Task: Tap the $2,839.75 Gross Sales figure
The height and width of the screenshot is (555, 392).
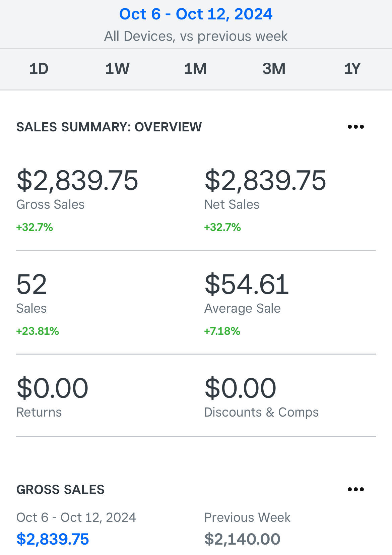Action: tap(77, 181)
